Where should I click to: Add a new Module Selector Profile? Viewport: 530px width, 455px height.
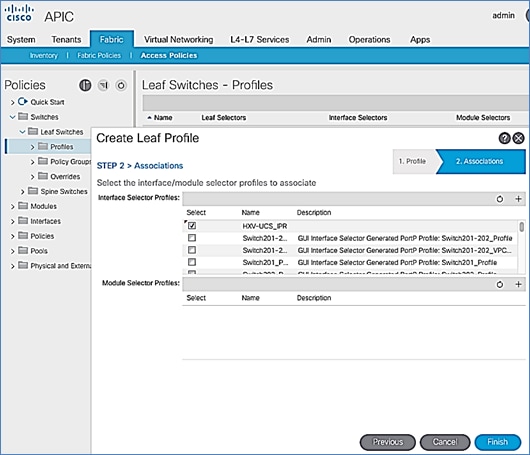pos(518,284)
